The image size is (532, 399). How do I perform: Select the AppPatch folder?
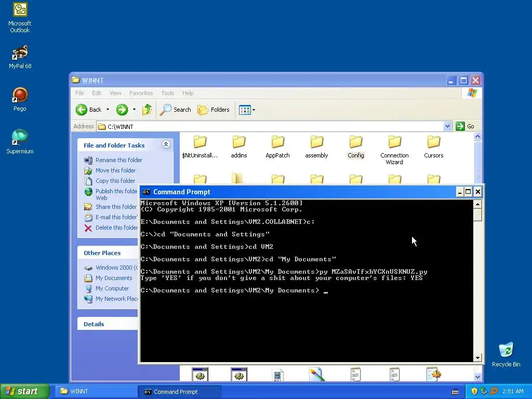(277, 147)
